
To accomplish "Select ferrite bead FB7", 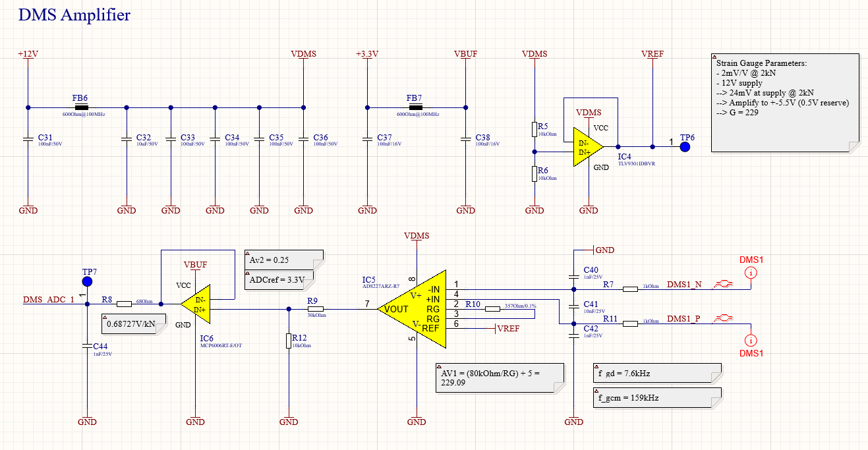I will 415,107.
